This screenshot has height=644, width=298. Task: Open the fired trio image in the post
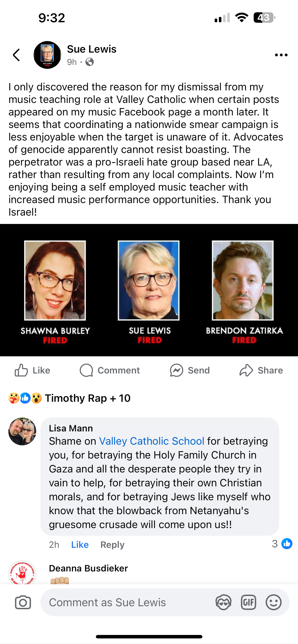coord(149,290)
